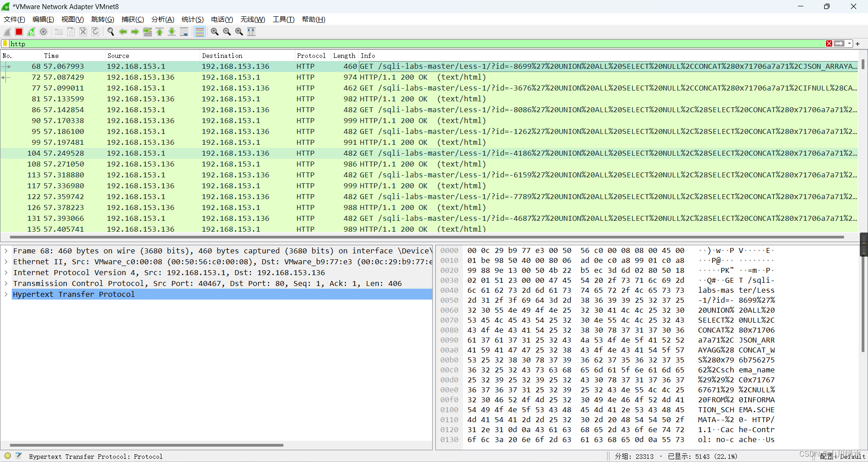Image resolution: width=868 pixels, height=462 pixels.
Task: Clear the display filter with red X
Action: [829, 44]
